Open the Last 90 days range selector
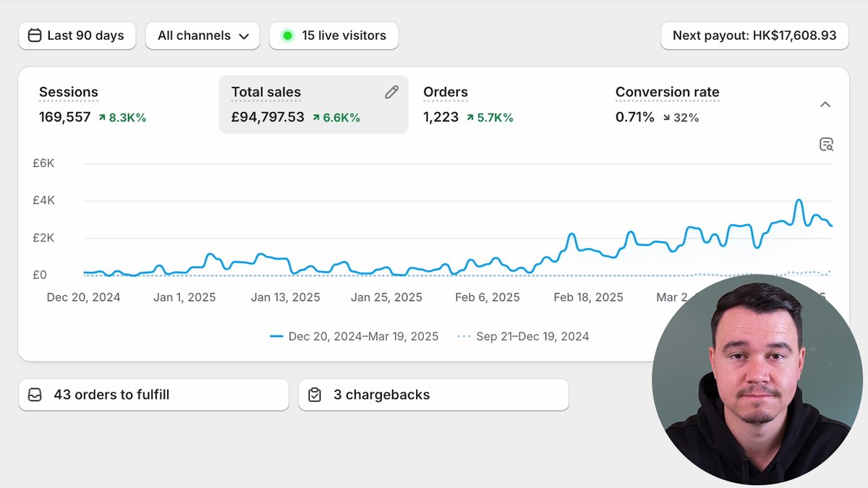The height and width of the screenshot is (488, 868). 77,35
